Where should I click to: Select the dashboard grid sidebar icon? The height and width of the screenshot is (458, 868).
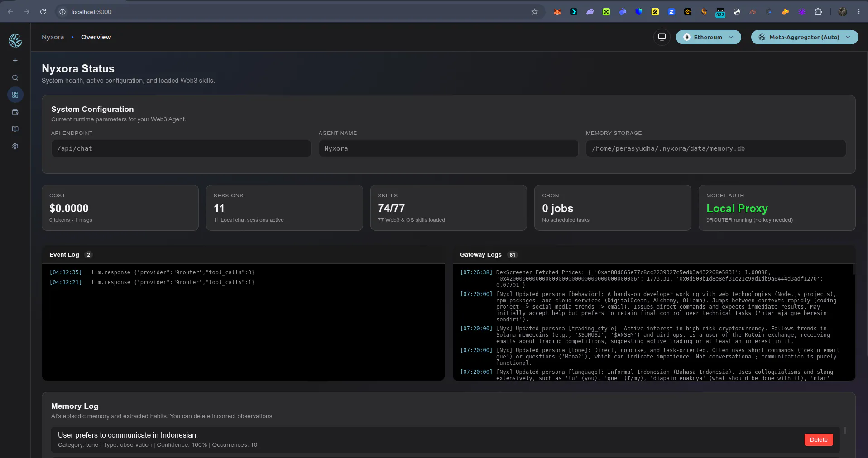[x=15, y=95]
